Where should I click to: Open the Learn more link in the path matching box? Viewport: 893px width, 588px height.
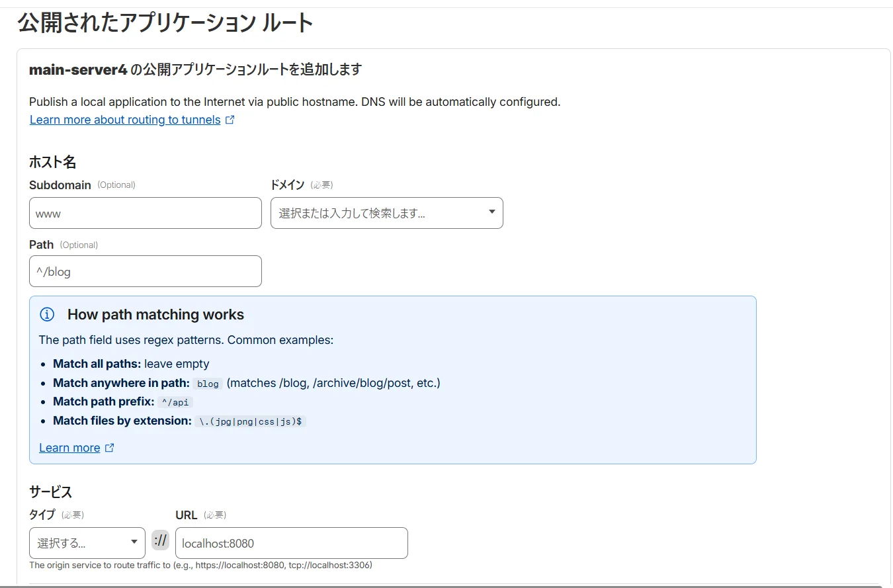pos(69,448)
